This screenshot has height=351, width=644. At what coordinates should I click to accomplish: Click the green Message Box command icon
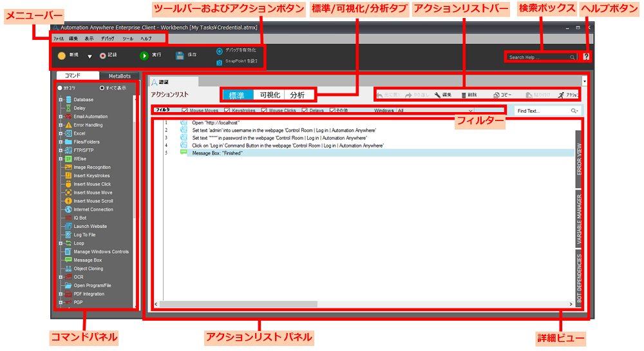[x=69, y=260]
